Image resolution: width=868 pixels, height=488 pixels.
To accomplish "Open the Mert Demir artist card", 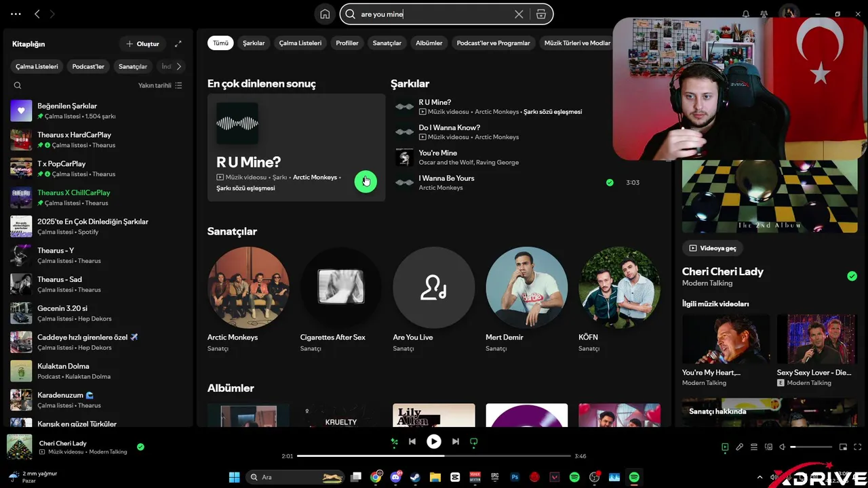I will pyautogui.click(x=527, y=299).
